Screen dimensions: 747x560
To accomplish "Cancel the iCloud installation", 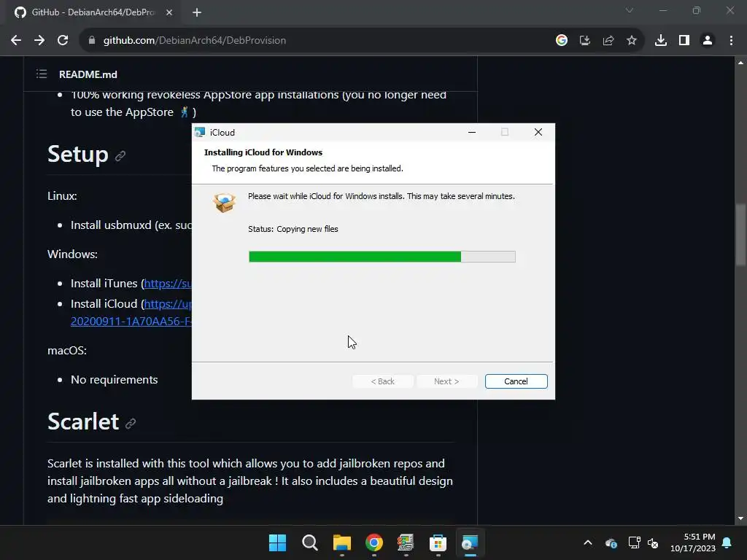I will (516, 381).
